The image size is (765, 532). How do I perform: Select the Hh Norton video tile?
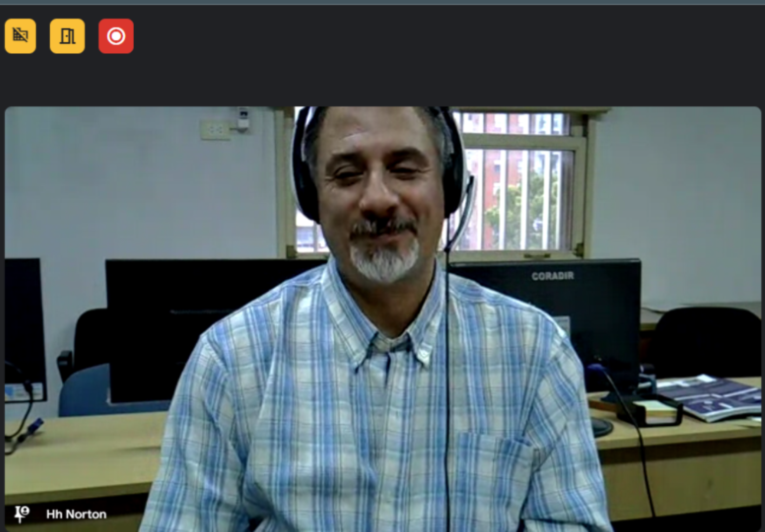click(383, 319)
